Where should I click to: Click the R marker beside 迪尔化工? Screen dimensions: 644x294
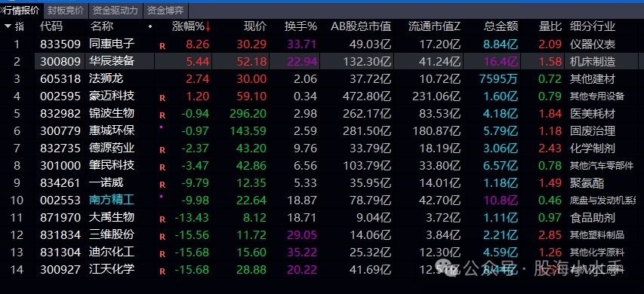click(162, 254)
